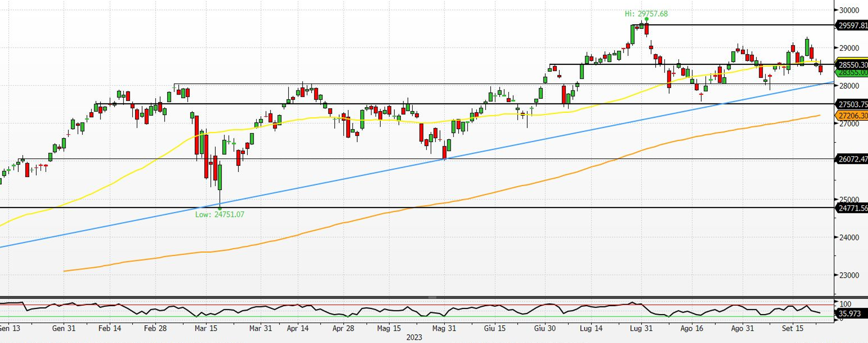Click the green 28355.00 last price label
868x343 pixels.
pos(852,73)
